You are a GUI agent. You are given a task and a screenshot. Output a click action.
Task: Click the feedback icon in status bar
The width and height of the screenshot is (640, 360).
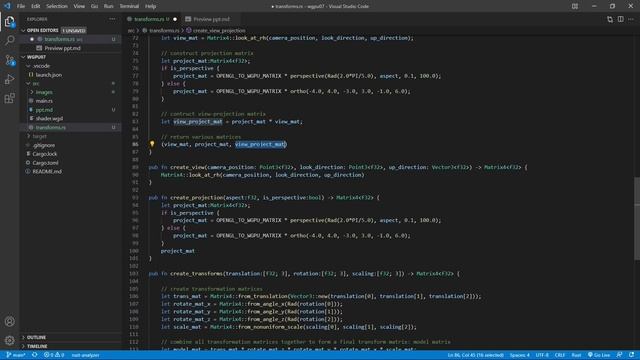620,355
